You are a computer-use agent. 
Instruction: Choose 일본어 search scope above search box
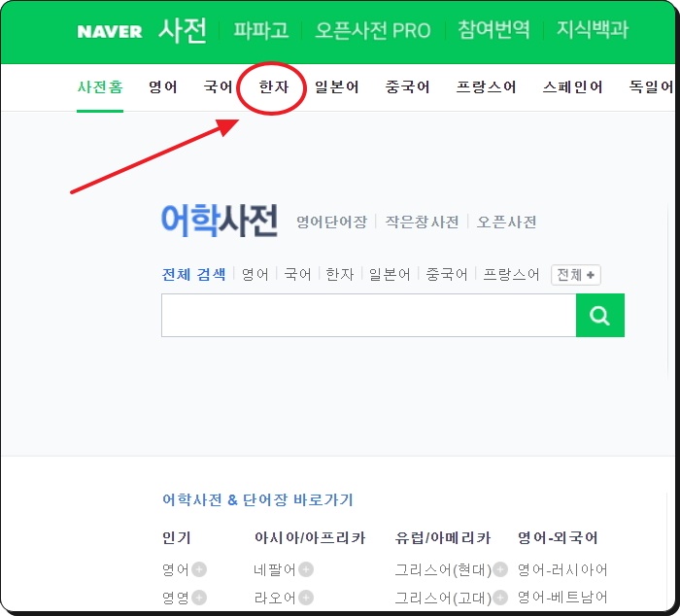[390, 275]
